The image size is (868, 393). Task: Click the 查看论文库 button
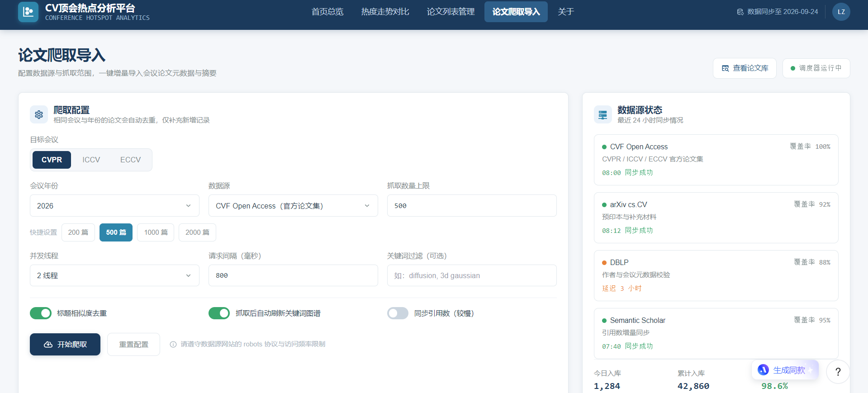pyautogui.click(x=745, y=68)
